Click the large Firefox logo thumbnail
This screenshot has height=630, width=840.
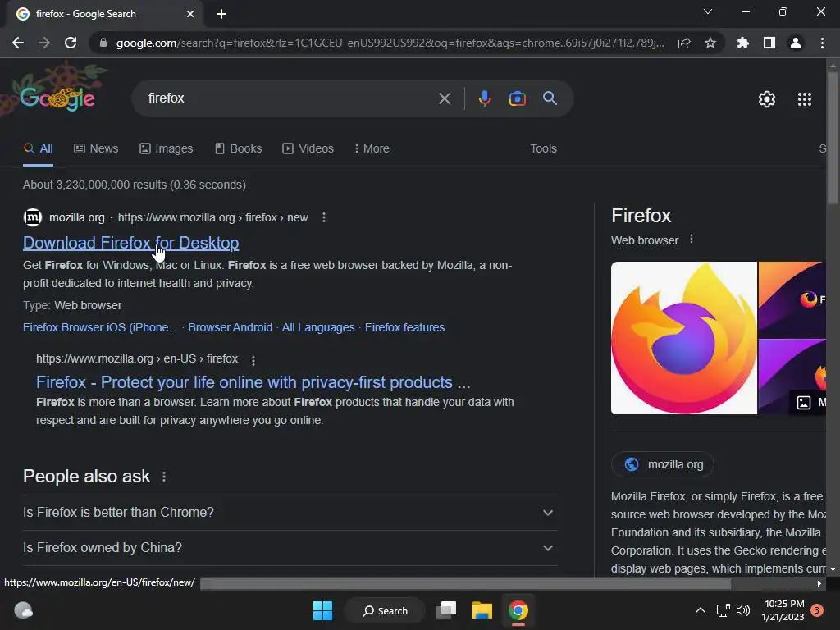[683, 338]
